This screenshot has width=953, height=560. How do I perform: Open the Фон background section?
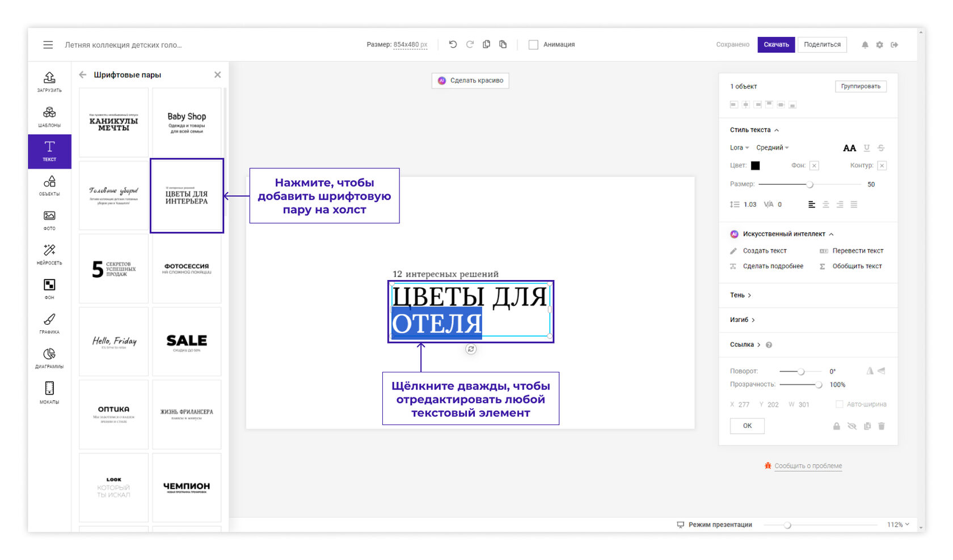pyautogui.click(x=49, y=289)
